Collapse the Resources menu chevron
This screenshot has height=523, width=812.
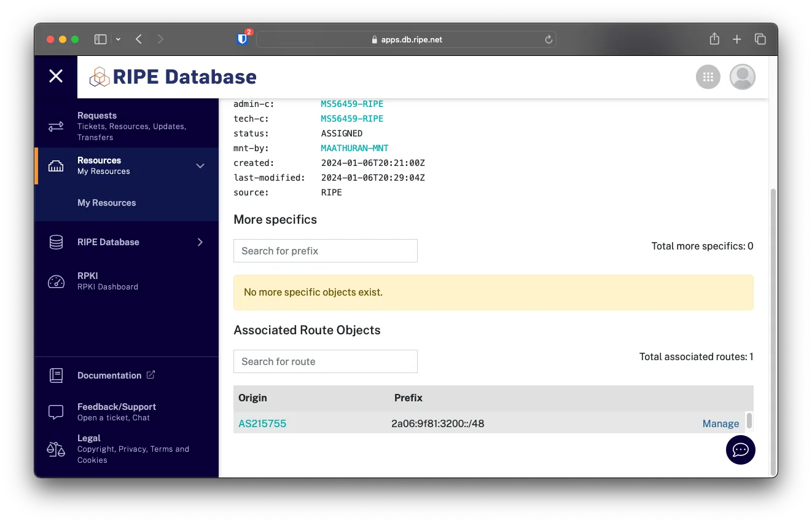[x=200, y=166]
